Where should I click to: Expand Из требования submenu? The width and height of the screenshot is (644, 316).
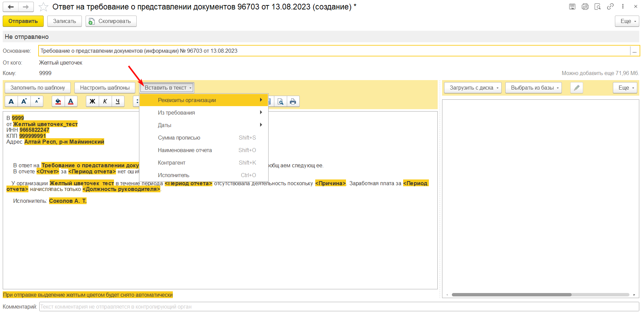coord(204,113)
